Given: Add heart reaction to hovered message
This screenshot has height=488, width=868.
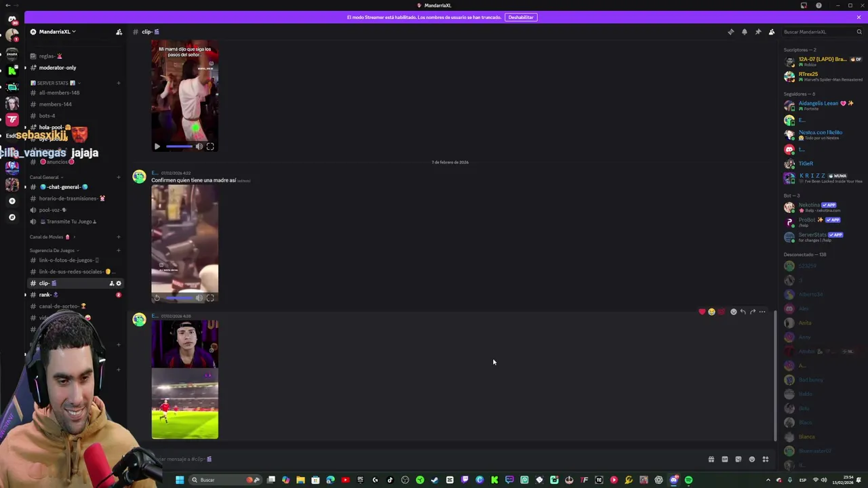Looking at the screenshot, I should [702, 312].
